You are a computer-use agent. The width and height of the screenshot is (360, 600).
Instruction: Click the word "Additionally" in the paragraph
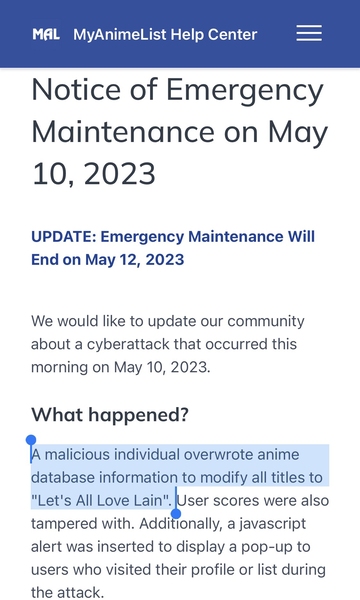pos(181,524)
